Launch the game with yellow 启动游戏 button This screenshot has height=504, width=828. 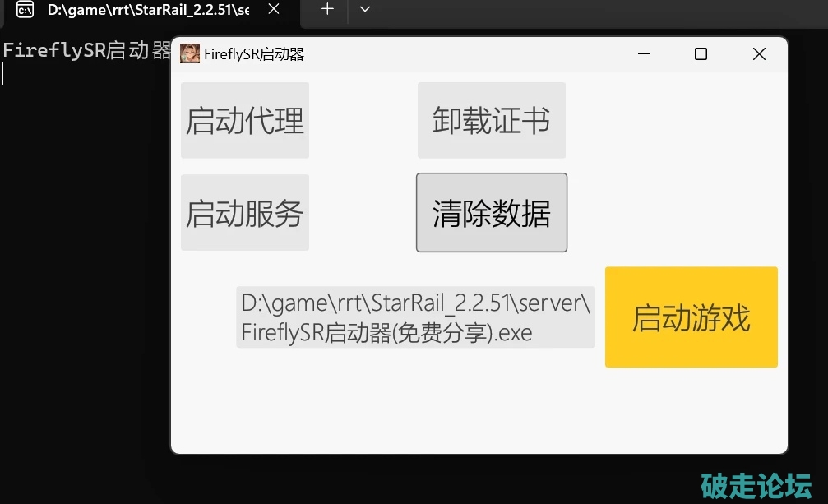(x=691, y=317)
